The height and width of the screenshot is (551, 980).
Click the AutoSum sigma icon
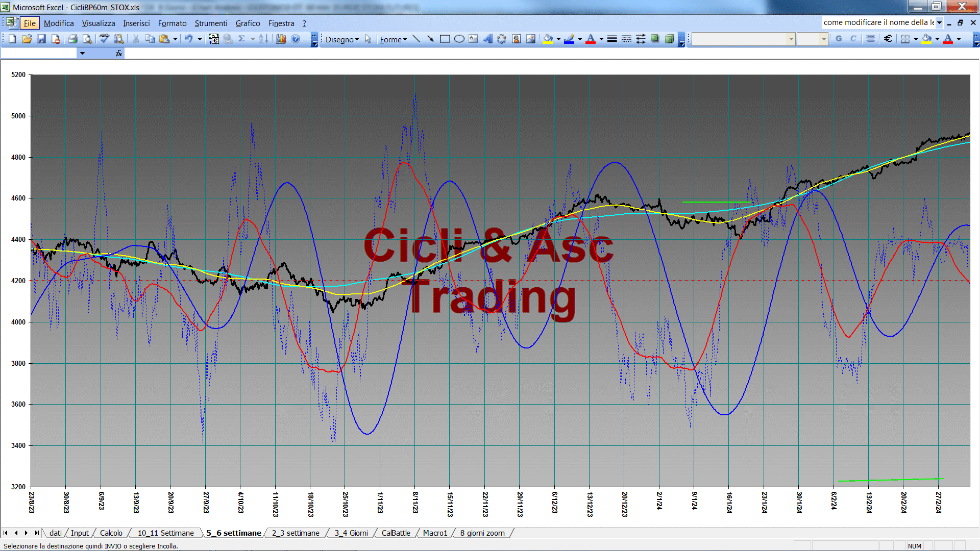click(242, 39)
